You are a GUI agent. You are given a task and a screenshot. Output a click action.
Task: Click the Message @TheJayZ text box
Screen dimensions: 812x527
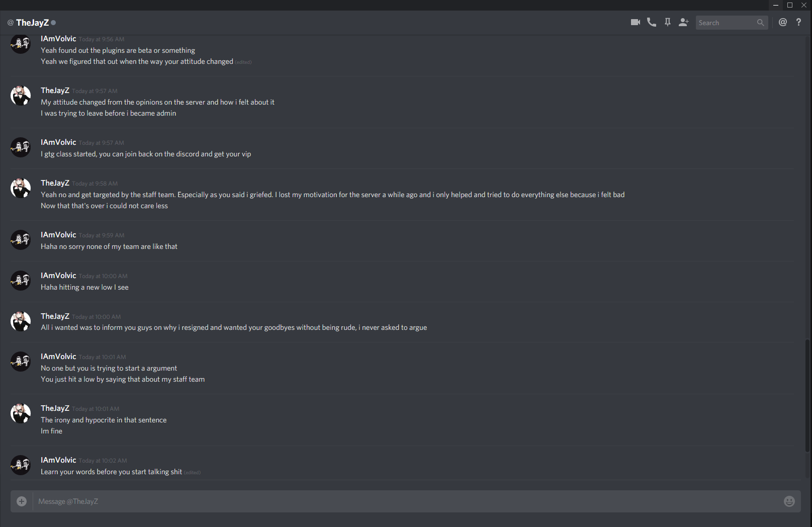(x=407, y=501)
